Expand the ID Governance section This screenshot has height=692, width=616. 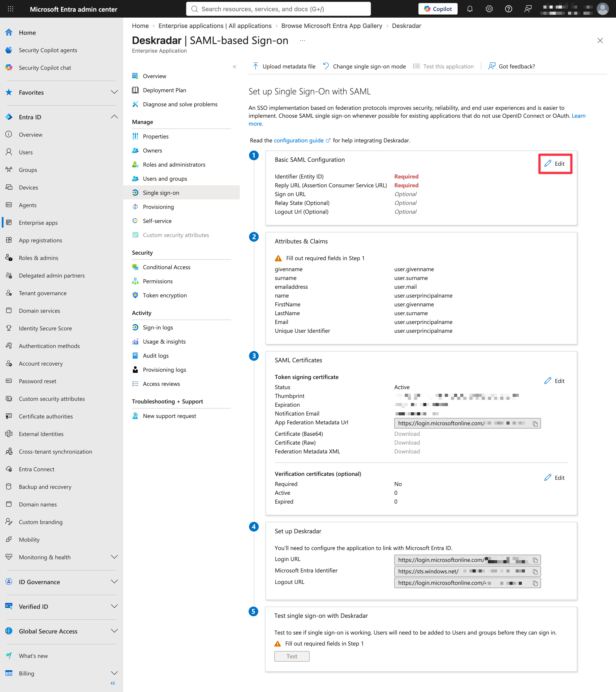pos(114,582)
